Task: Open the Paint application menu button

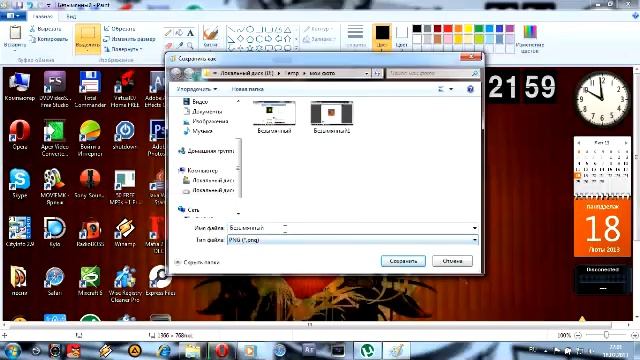Action: pos(13,16)
